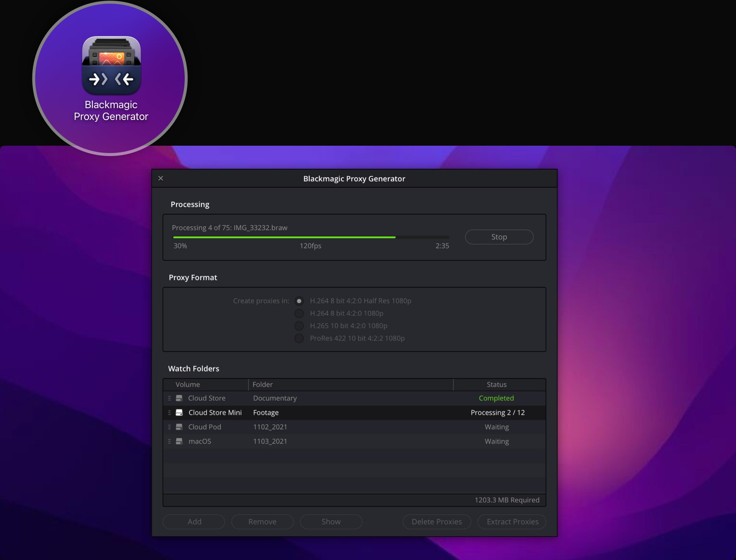Select the macOS volume name
736x560 pixels.
200,441
